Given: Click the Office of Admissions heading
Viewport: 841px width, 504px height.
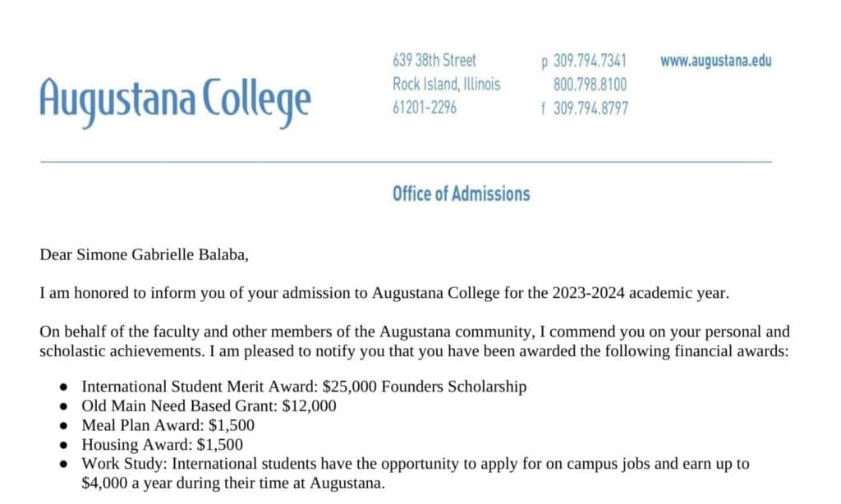Looking at the screenshot, I should pyautogui.click(x=461, y=195).
